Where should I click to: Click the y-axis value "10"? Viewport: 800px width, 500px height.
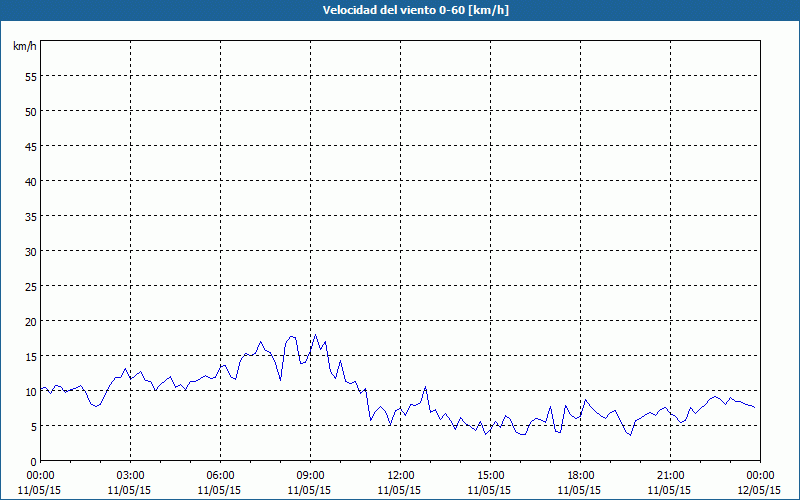pyautogui.click(x=31, y=392)
